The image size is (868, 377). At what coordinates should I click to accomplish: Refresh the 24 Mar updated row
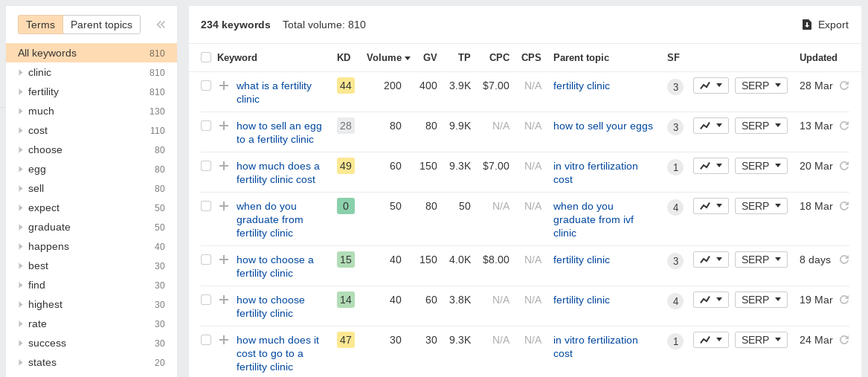844,339
